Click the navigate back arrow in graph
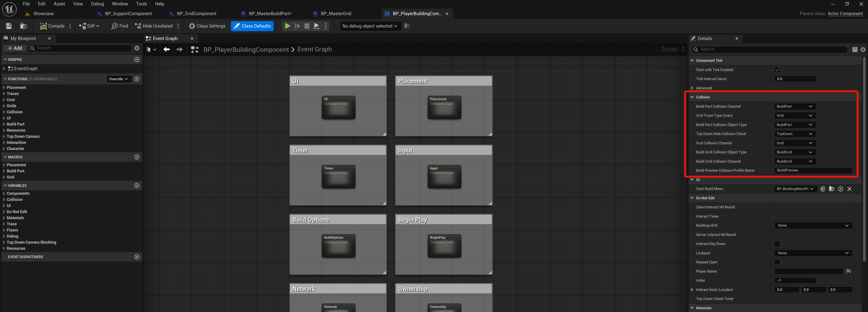The width and height of the screenshot is (868, 312). [x=166, y=50]
